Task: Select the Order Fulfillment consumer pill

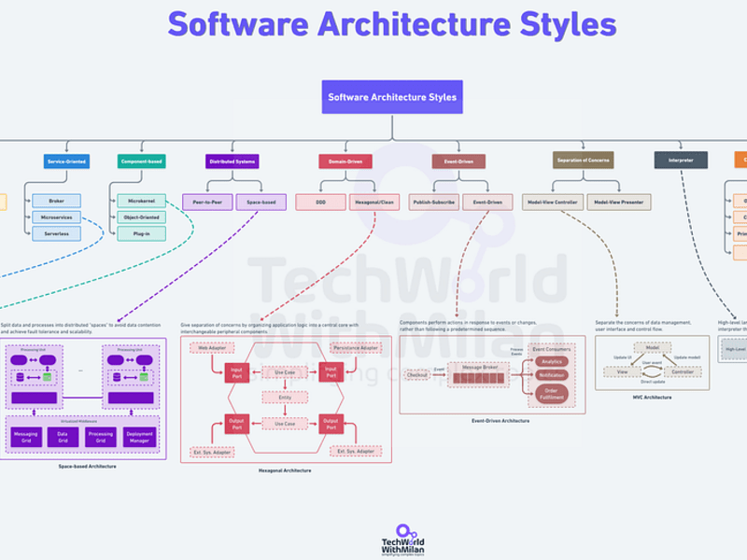Action: pos(552,394)
